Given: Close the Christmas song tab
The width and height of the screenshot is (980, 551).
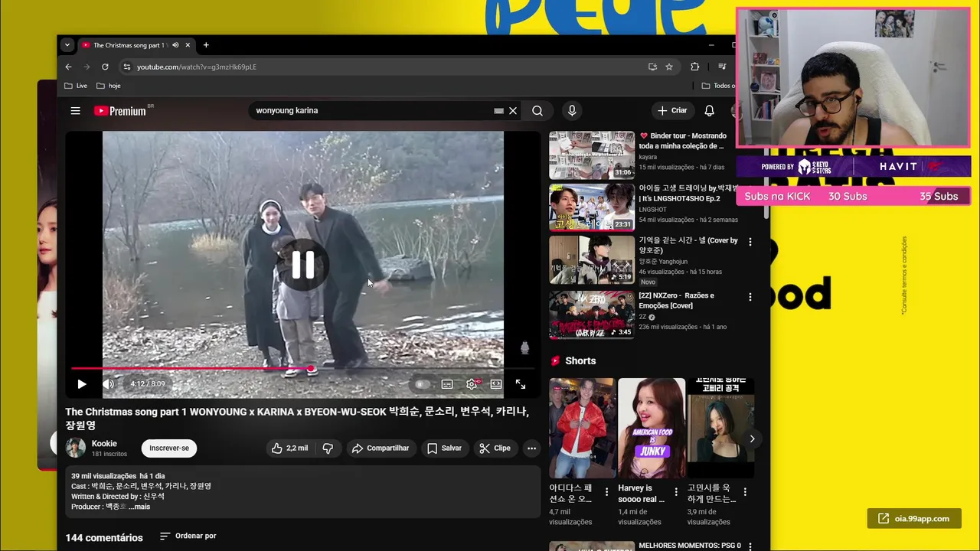Looking at the screenshot, I should [188, 45].
